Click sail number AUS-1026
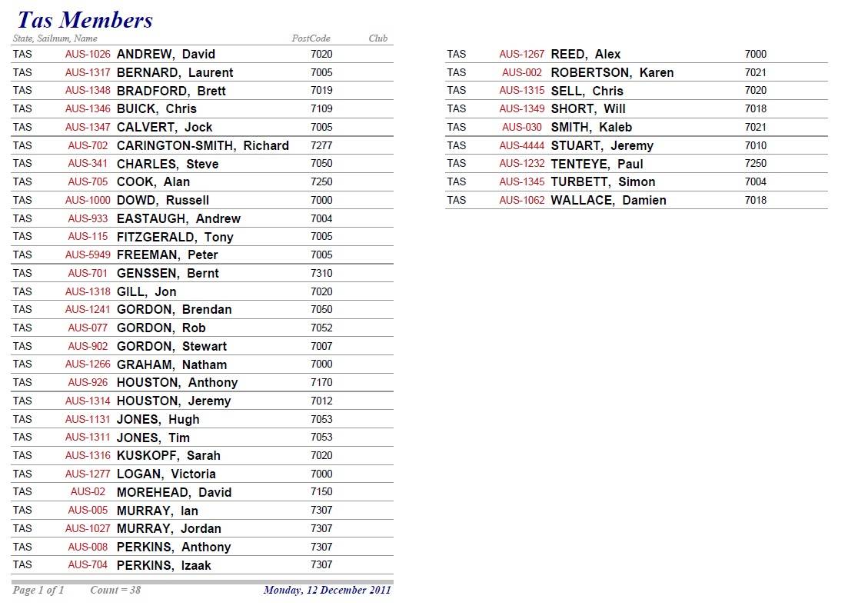 tap(88, 55)
